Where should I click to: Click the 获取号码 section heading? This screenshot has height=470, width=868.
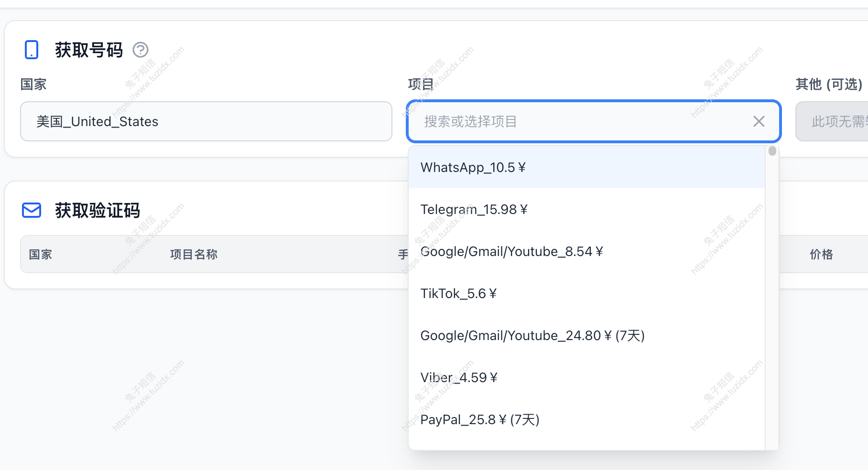tap(89, 50)
